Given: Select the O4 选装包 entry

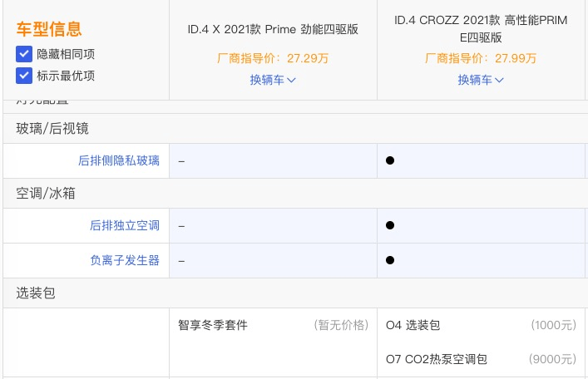Looking at the screenshot, I should tap(413, 325).
